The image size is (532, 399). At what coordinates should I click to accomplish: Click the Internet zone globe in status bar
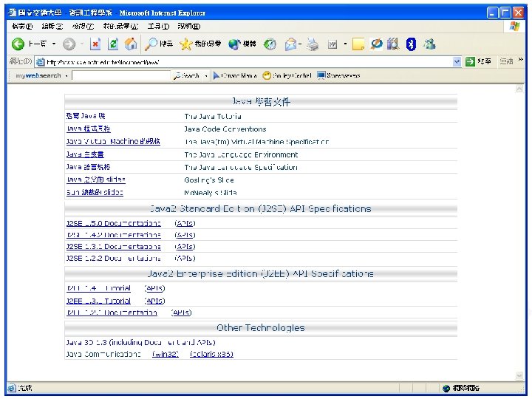tap(446, 388)
